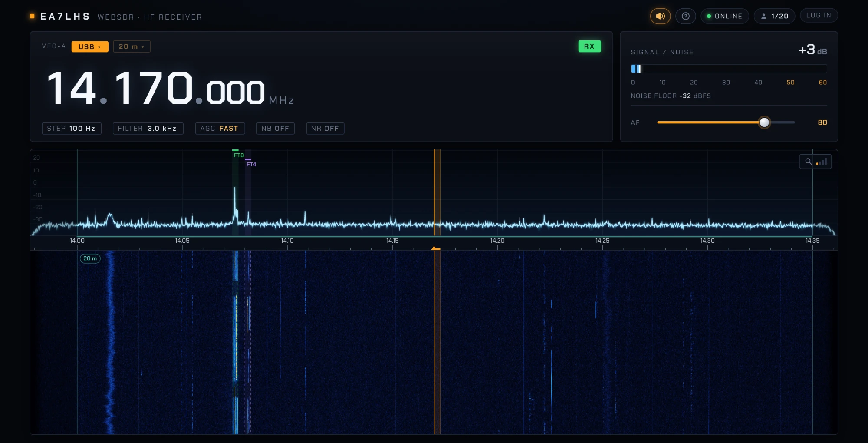This screenshot has height=443, width=868.
Task: Click the +3 dB signal readout
Action: [x=813, y=50]
